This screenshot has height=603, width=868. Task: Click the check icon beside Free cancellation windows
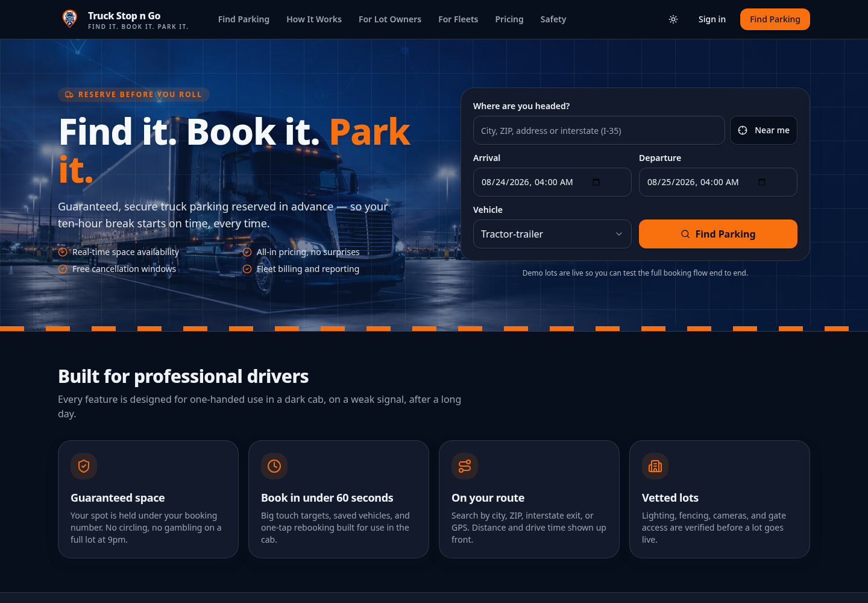click(63, 269)
